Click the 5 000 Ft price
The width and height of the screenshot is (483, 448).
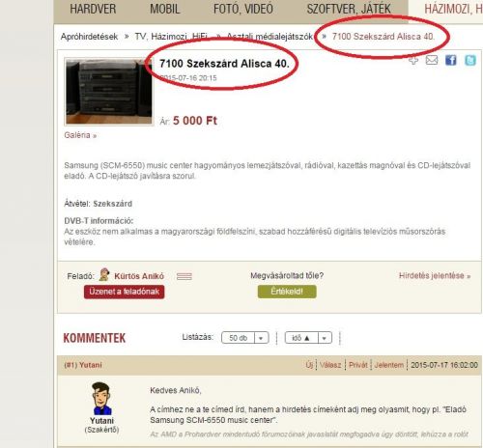tap(195, 121)
